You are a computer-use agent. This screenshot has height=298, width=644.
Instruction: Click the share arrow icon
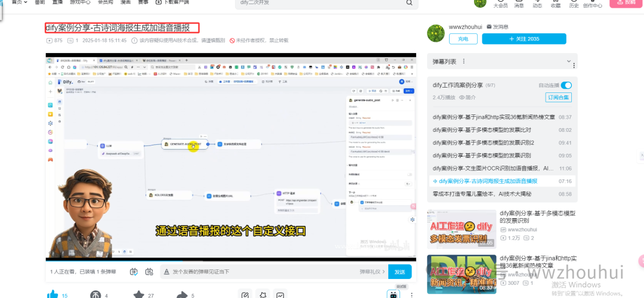(182, 294)
